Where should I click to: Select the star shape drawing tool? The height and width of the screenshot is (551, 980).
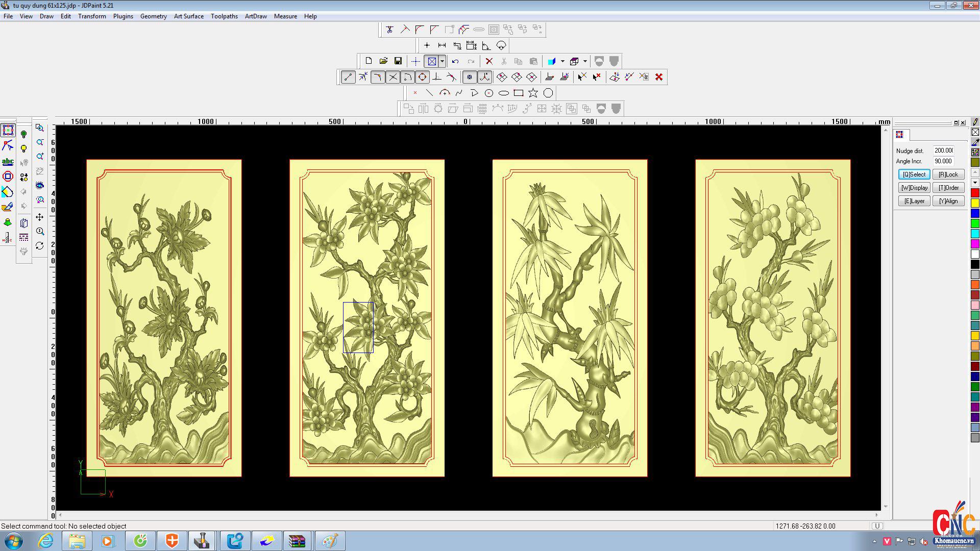coord(533,93)
